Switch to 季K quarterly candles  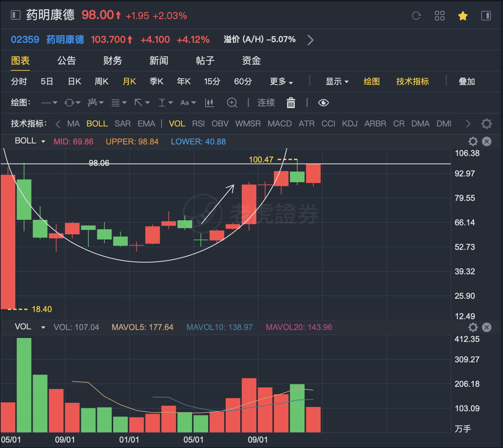pos(157,82)
